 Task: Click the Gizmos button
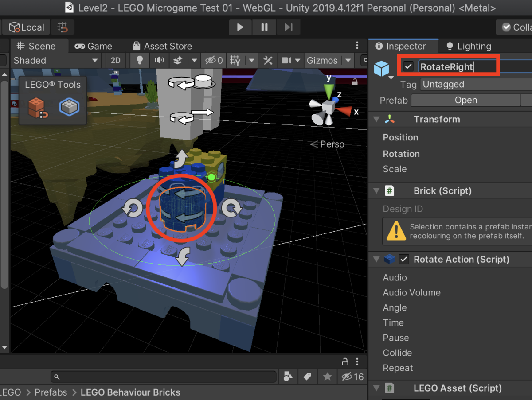pos(322,61)
